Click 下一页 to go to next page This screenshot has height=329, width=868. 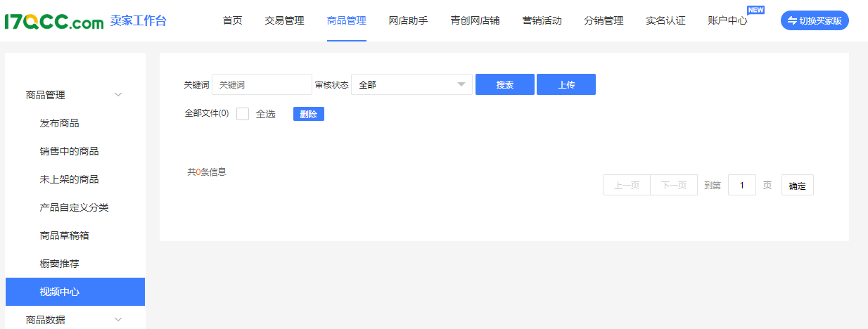point(674,186)
